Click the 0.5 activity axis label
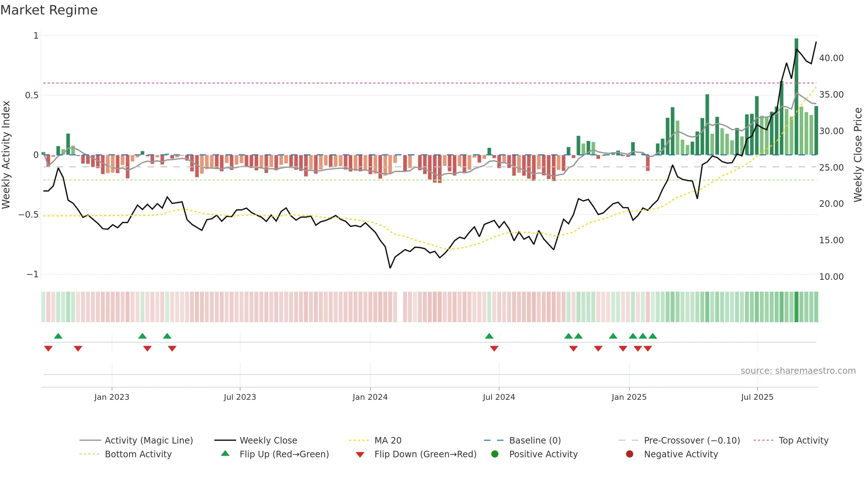Screen dimensions: 868x488 click(x=31, y=95)
